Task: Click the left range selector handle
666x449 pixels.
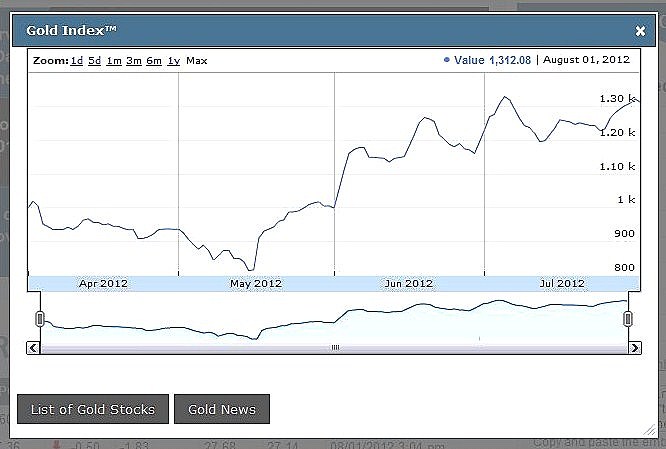Action: (40, 318)
